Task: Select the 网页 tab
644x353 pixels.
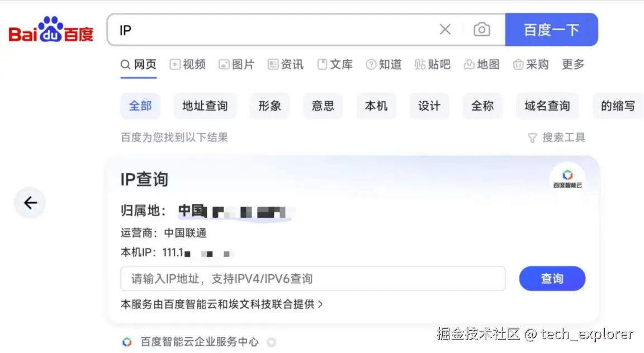Action: [x=139, y=64]
